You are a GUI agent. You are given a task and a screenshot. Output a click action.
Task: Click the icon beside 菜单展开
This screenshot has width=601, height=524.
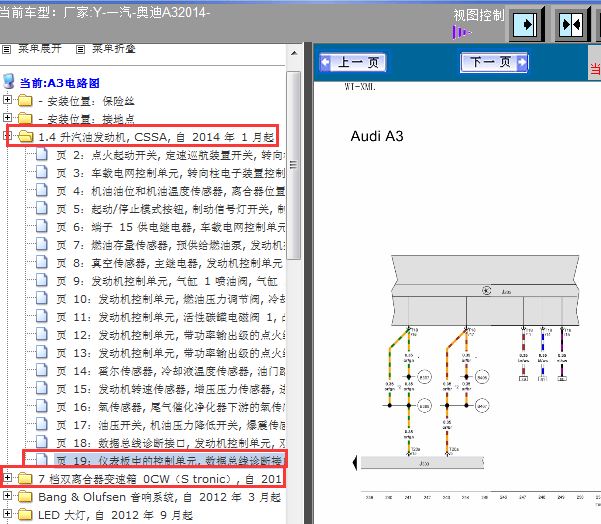coord(7,49)
